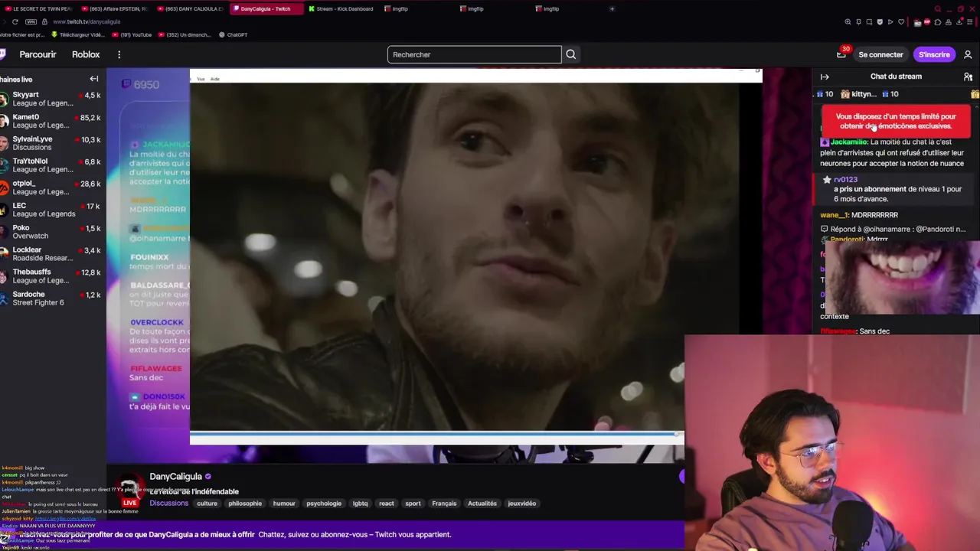Click Jackamilio username in chat
The image size is (980, 551).
[x=848, y=142]
